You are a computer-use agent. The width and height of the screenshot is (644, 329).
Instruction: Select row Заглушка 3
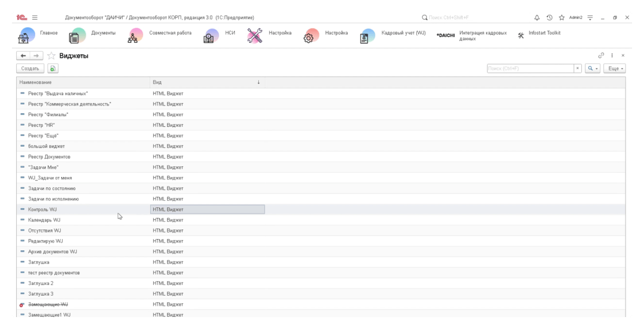(x=321, y=294)
